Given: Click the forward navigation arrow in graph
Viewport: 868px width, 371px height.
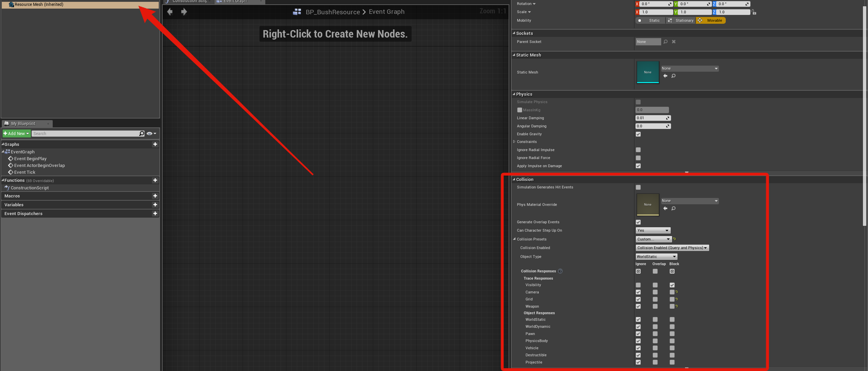Looking at the screenshot, I should [184, 12].
